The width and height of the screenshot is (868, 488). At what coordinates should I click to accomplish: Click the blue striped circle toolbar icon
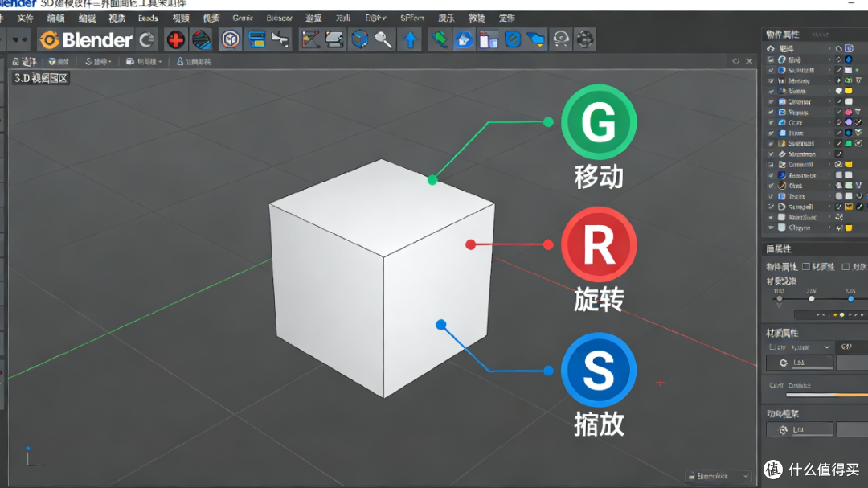click(x=513, y=40)
